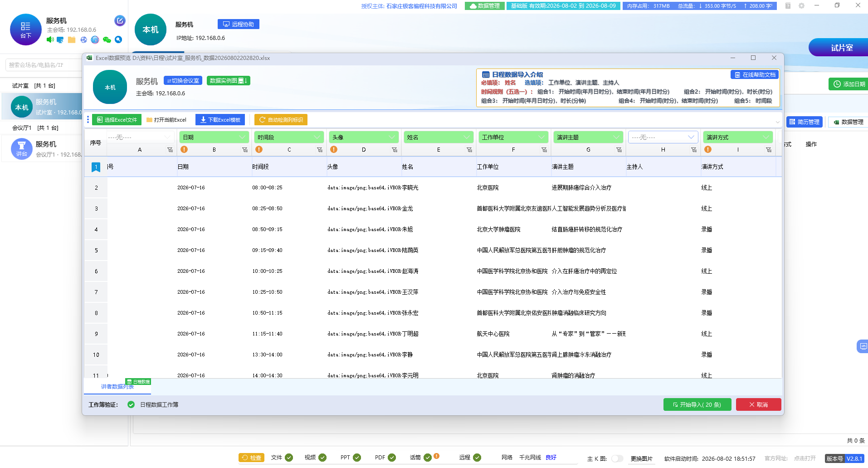Click the orange warning icon in column D

pyautogui.click(x=334, y=149)
